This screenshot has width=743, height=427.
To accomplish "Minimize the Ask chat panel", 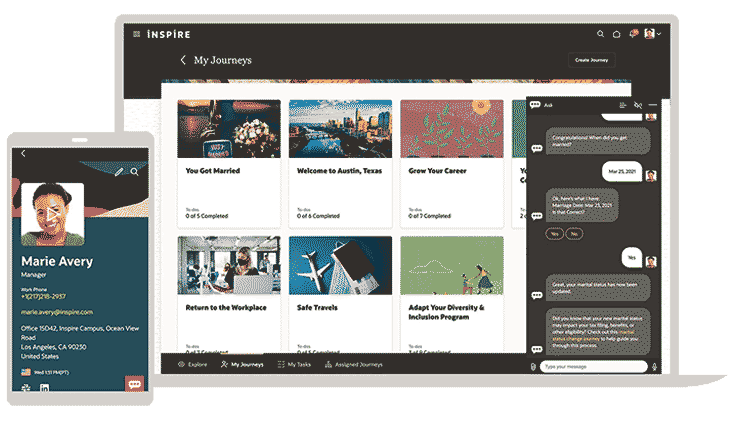I will pos(653,105).
